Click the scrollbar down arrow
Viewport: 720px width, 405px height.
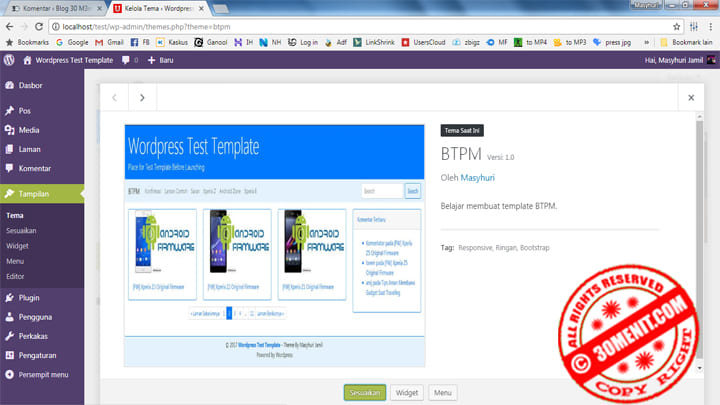[x=700, y=368]
